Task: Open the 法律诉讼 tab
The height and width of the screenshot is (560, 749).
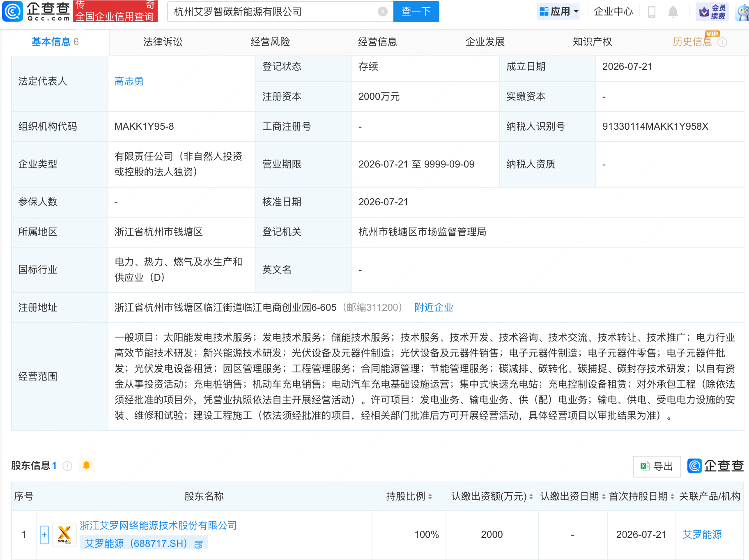Action: pyautogui.click(x=163, y=42)
